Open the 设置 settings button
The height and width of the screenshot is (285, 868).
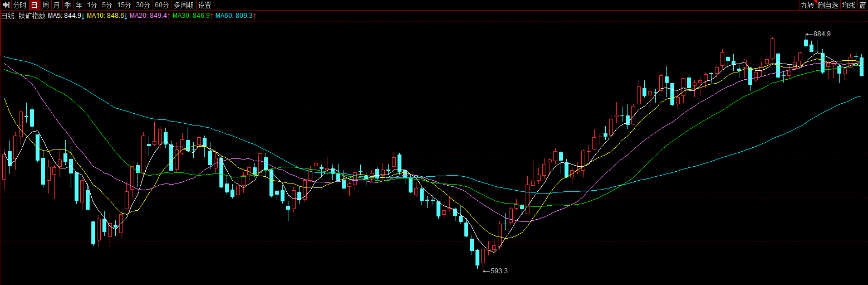tap(205, 5)
